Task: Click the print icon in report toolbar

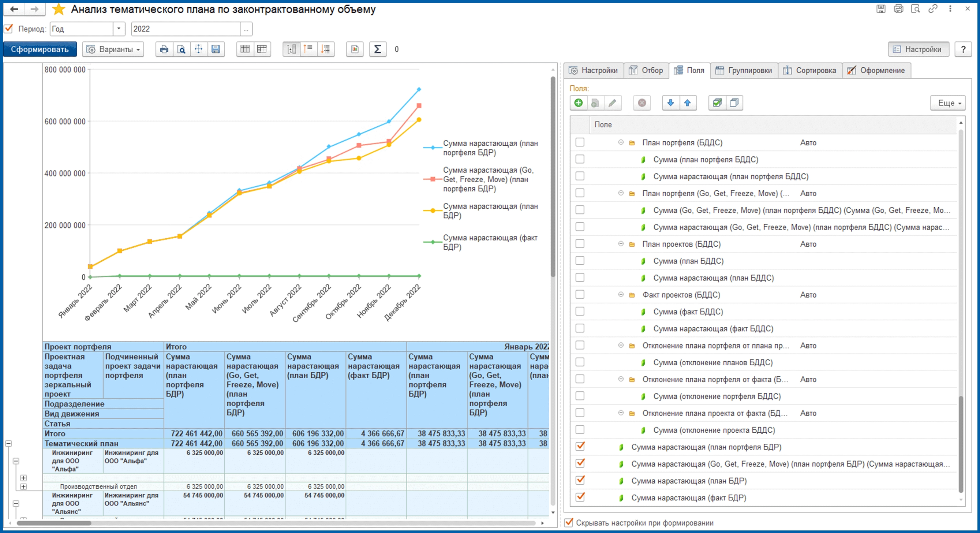Action: pyautogui.click(x=164, y=49)
